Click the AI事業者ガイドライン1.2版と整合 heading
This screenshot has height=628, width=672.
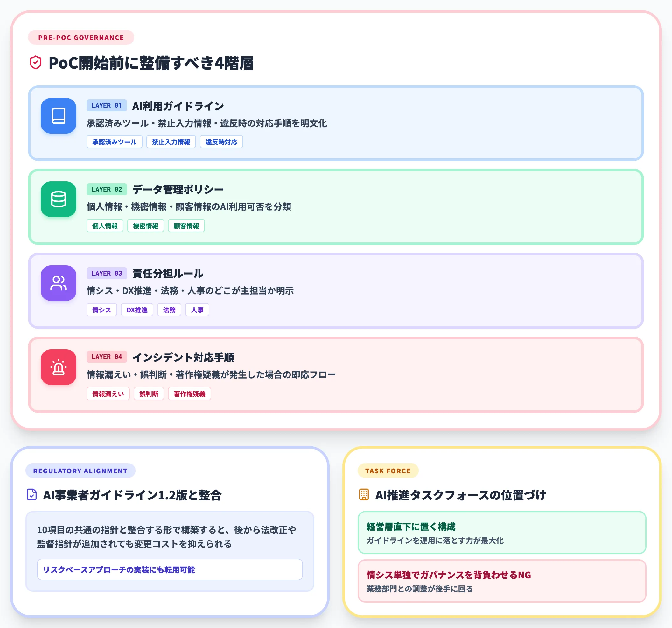tap(132, 495)
